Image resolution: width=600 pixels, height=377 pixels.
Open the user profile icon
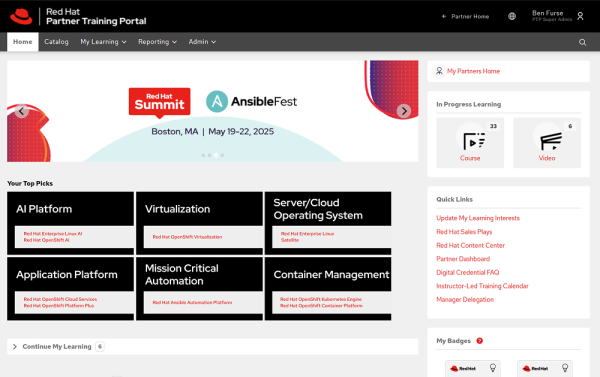click(x=580, y=16)
